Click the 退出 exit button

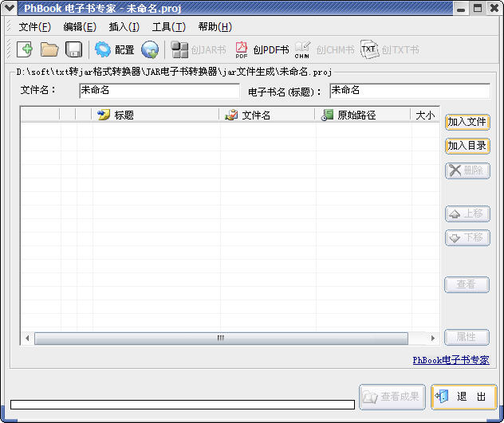tap(463, 396)
